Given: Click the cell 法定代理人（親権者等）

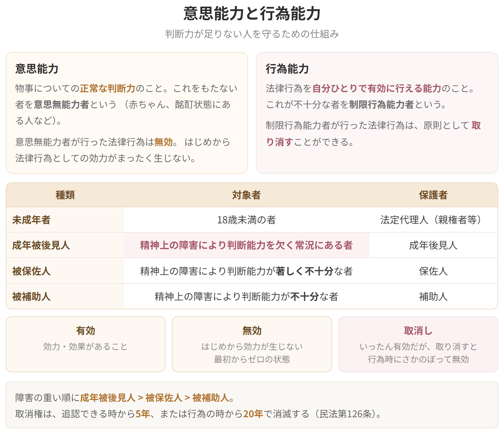Looking at the screenshot, I should 433,220.
